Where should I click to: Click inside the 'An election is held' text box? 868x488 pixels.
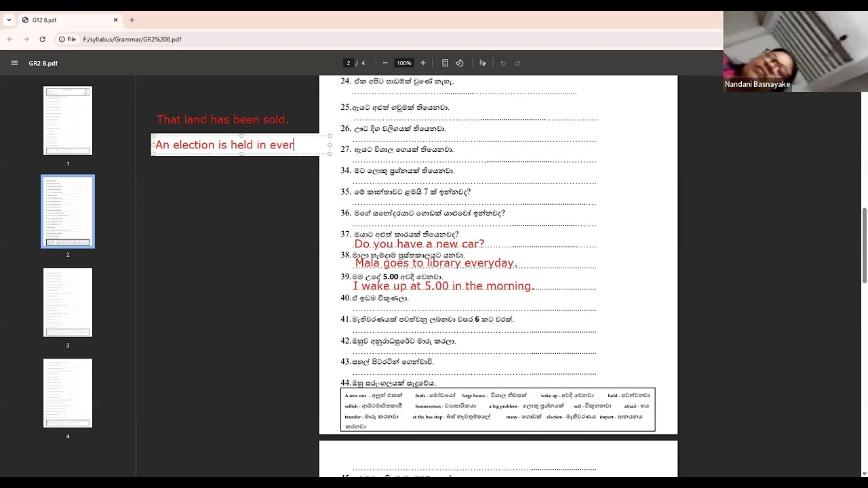[241, 144]
